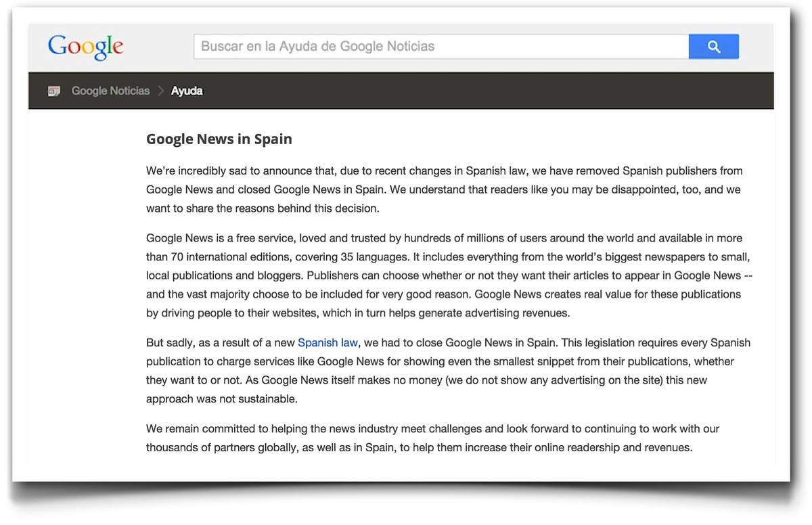The image size is (812, 525).
Task: Click the breadcrumb chevron separator after Google Noticias
Action: pos(161,91)
